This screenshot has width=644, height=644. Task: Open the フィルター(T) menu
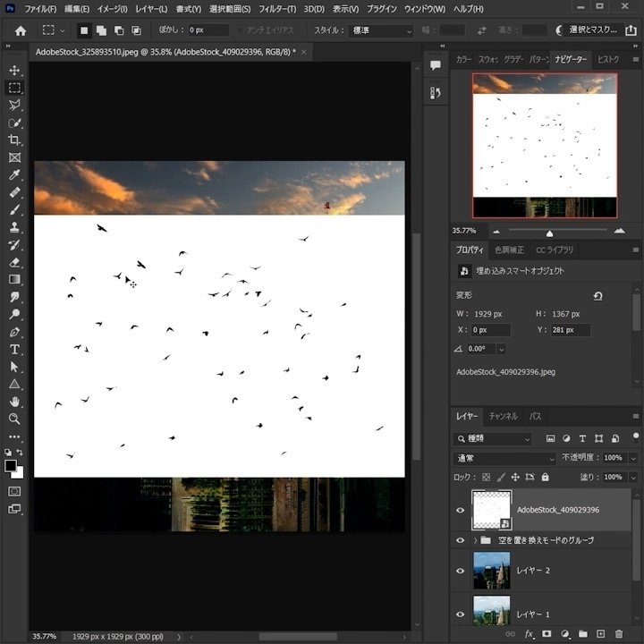tap(277, 9)
